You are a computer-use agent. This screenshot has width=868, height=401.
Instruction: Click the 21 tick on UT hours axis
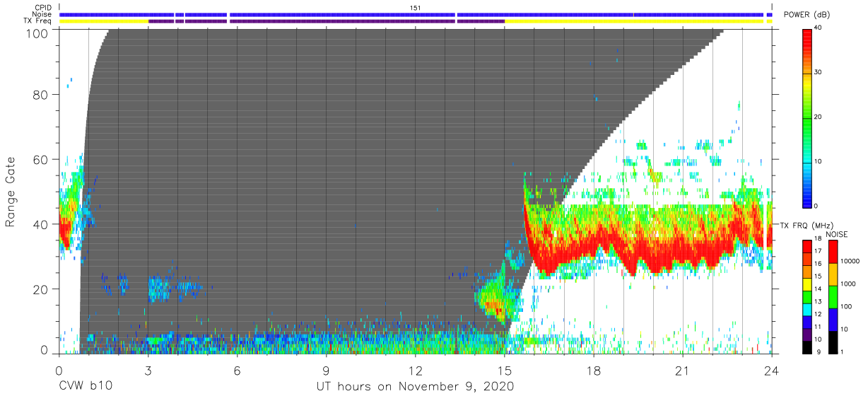683,370
